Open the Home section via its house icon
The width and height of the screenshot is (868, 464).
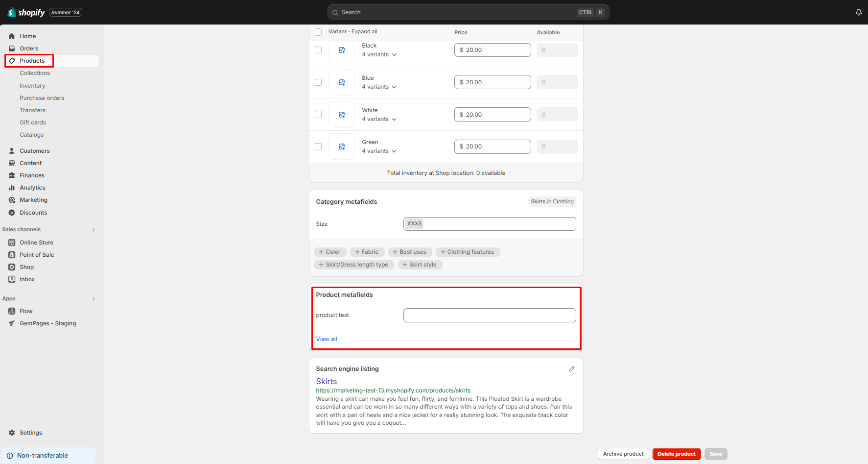click(x=11, y=36)
